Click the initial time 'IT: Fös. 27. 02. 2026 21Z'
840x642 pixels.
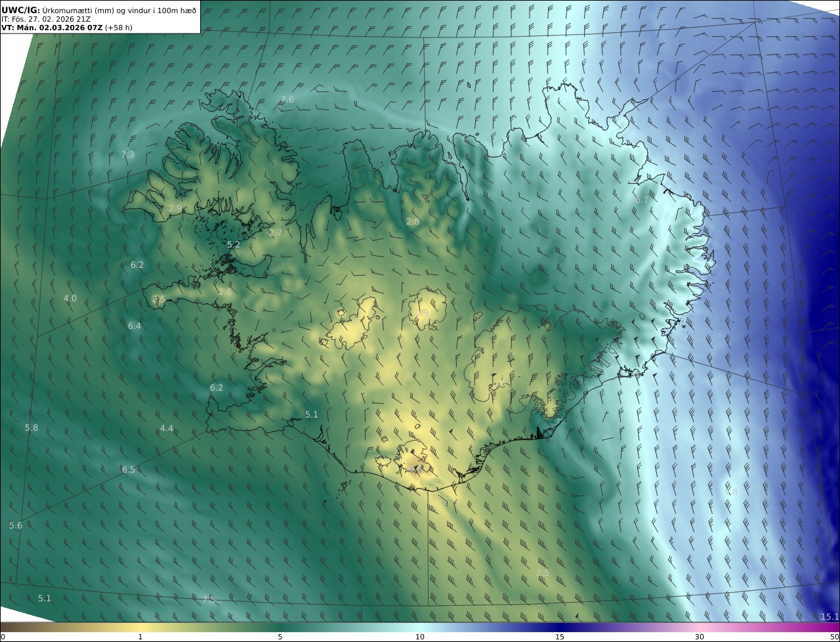[x=45, y=19]
